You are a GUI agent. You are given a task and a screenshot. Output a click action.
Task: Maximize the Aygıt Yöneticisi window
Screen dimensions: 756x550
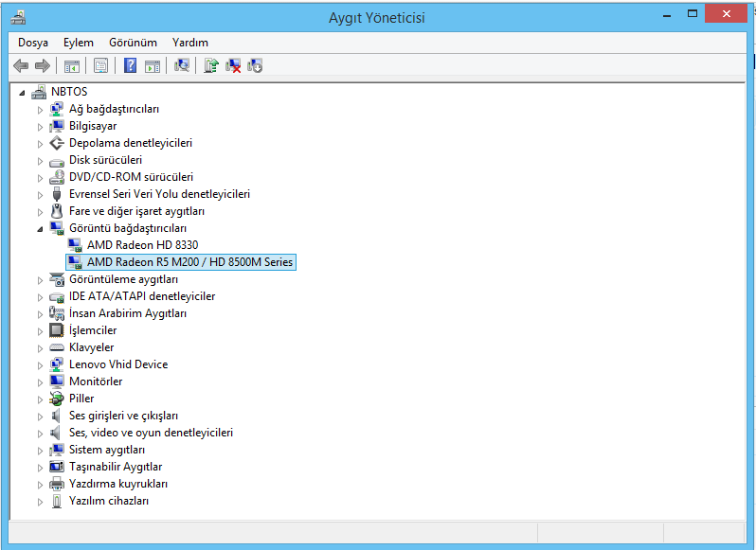pos(693,14)
